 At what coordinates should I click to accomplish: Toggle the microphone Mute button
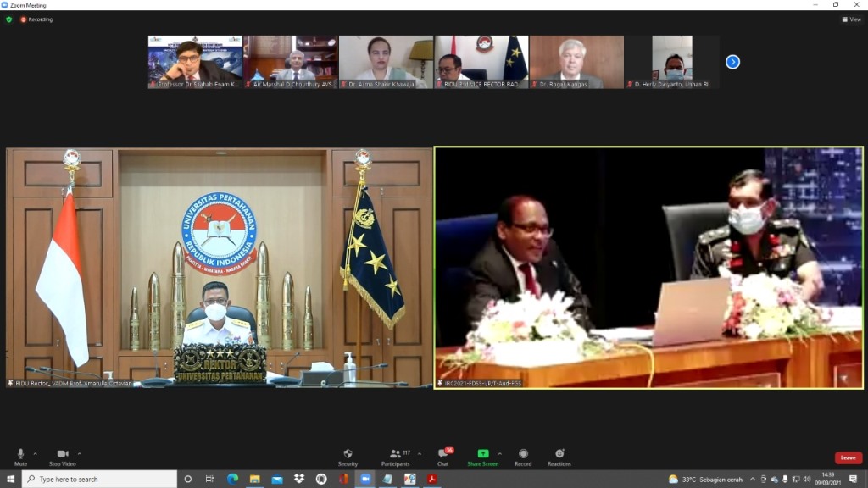20,454
